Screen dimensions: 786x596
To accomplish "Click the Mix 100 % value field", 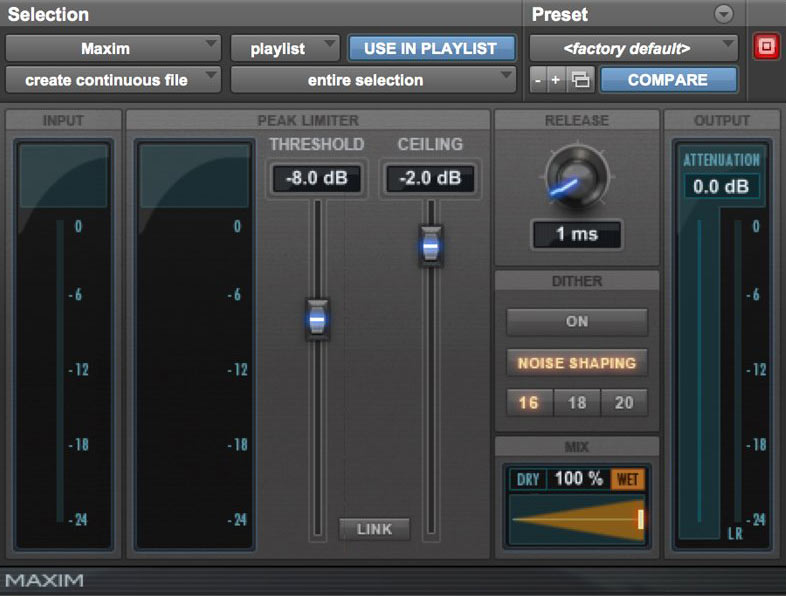I will 578,479.
